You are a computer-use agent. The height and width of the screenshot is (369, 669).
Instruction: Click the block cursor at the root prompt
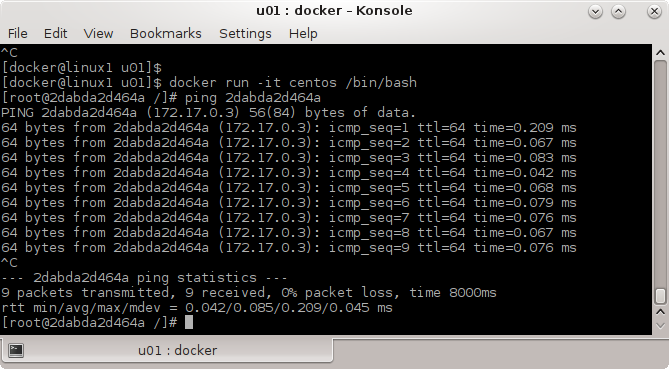pos(189,323)
